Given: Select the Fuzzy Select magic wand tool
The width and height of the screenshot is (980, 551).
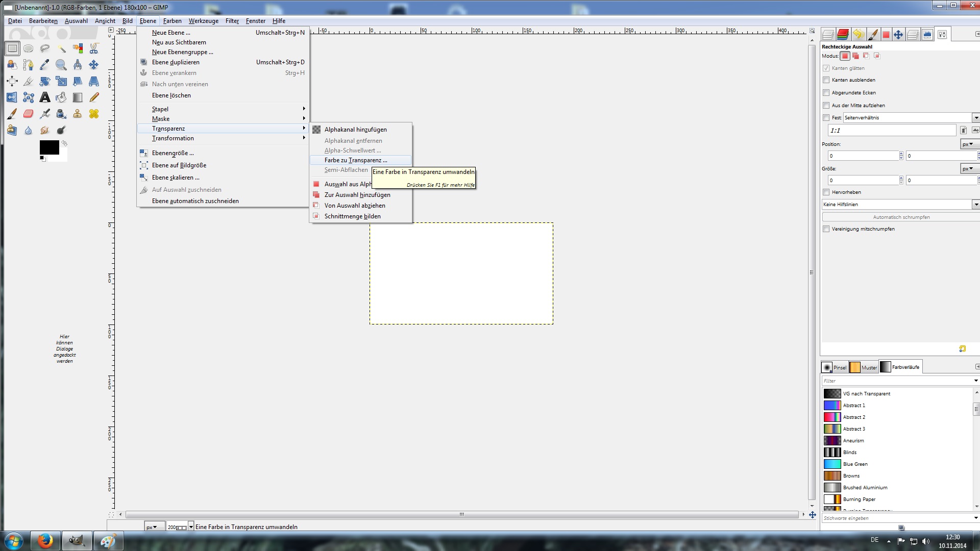Looking at the screenshot, I should click(x=61, y=48).
